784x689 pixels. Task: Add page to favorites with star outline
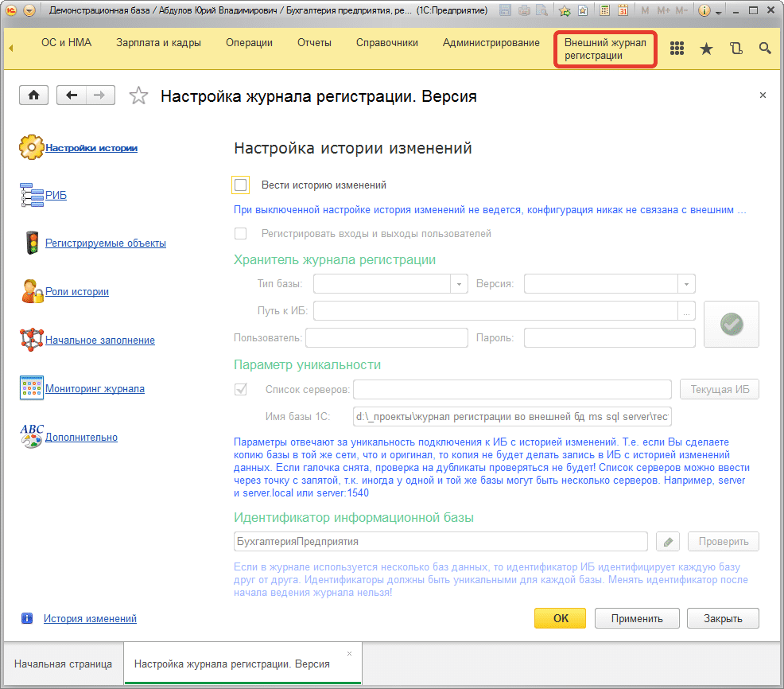138,96
